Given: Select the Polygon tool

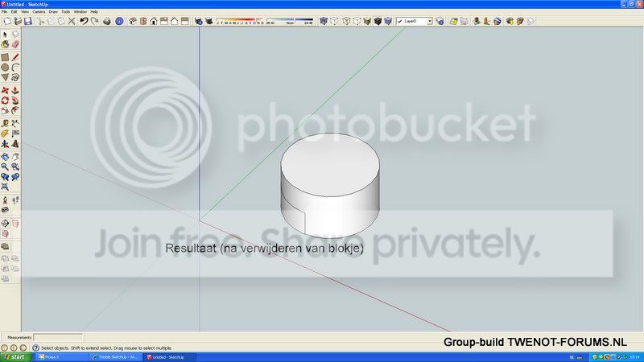Looking at the screenshot, I should click(5, 77).
